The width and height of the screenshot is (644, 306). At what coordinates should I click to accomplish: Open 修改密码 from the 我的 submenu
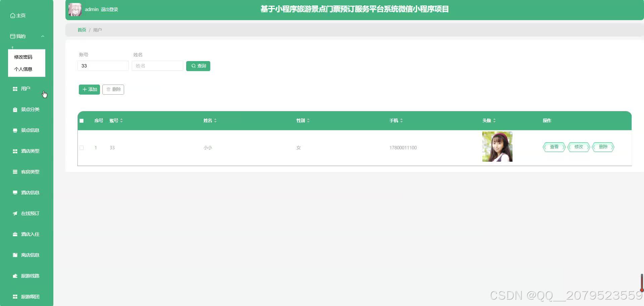(23, 57)
